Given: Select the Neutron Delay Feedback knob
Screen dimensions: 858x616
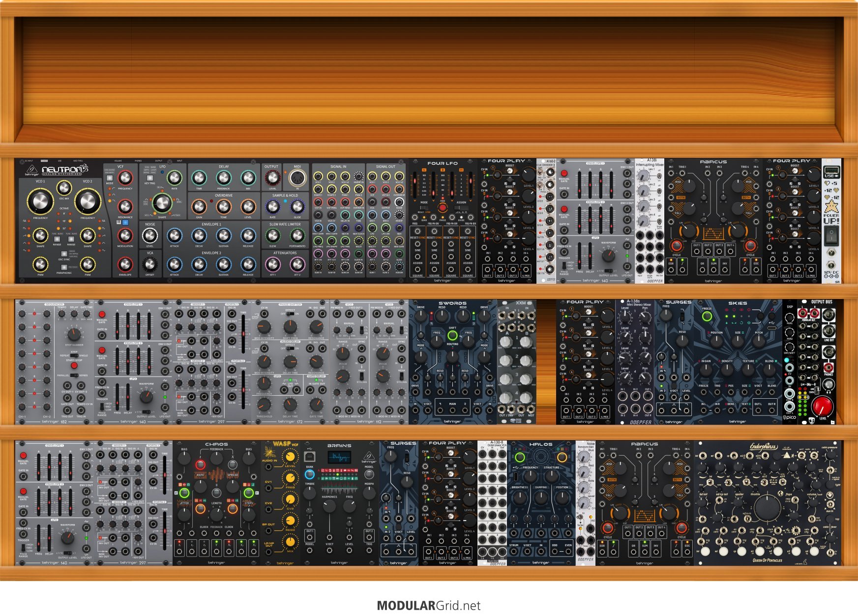Looking at the screenshot, I should point(223,177).
